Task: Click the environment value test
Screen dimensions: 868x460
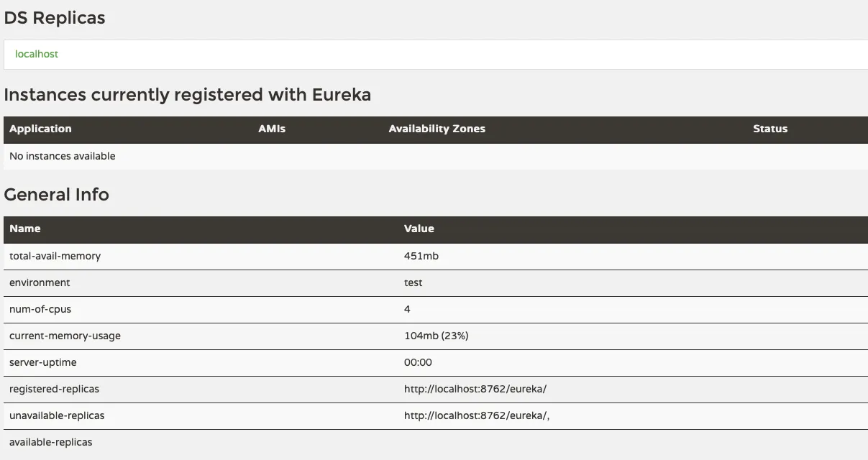Action: click(x=414, y=282)
